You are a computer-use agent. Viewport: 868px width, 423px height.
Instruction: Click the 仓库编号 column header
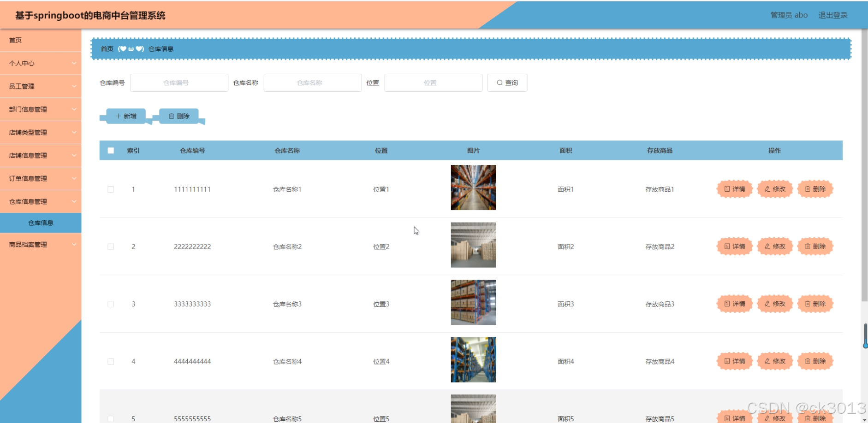point(192,151)
